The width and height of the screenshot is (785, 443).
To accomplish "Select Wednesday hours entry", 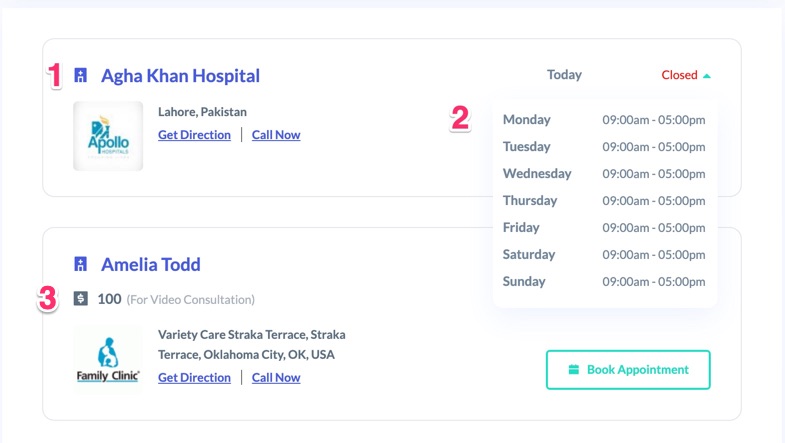I will pos(604,174).
